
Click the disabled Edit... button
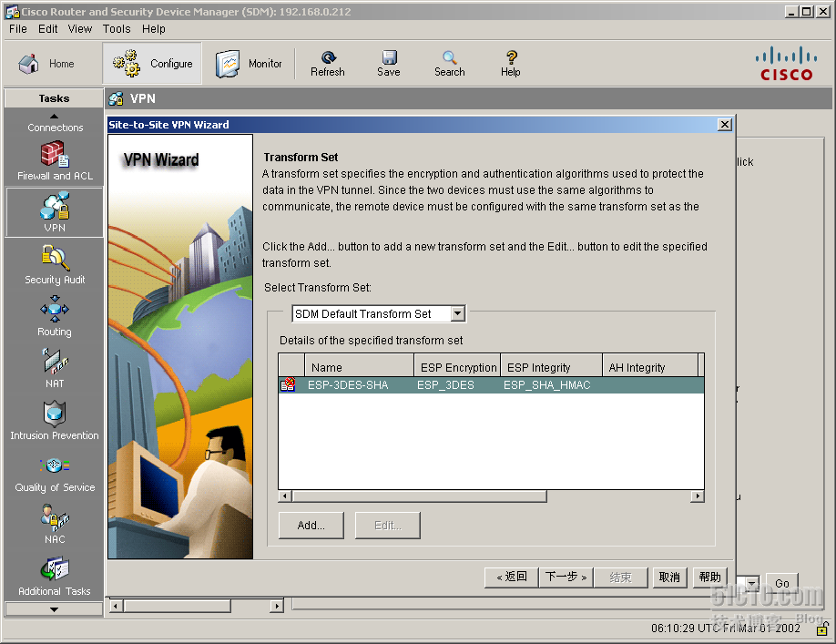388,525
